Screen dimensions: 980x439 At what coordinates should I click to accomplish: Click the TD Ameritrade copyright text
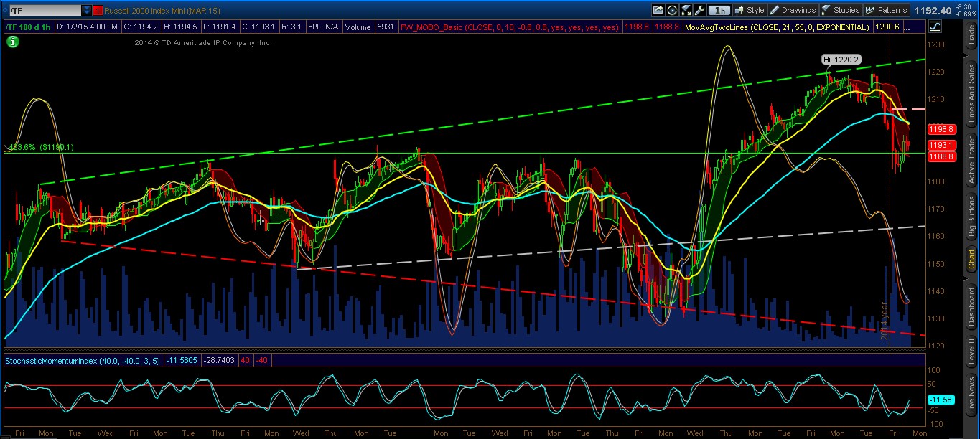[203, 43]
